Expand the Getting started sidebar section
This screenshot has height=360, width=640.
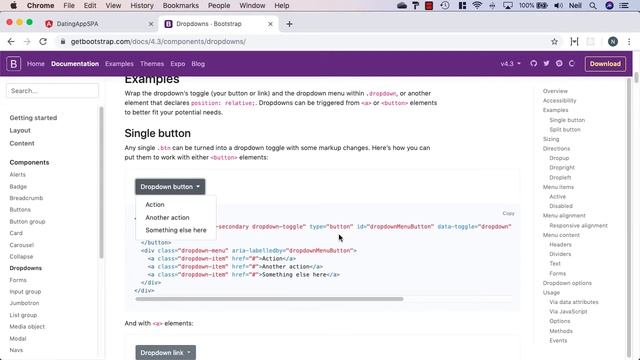pyautogui.click(x=33, y=118)
